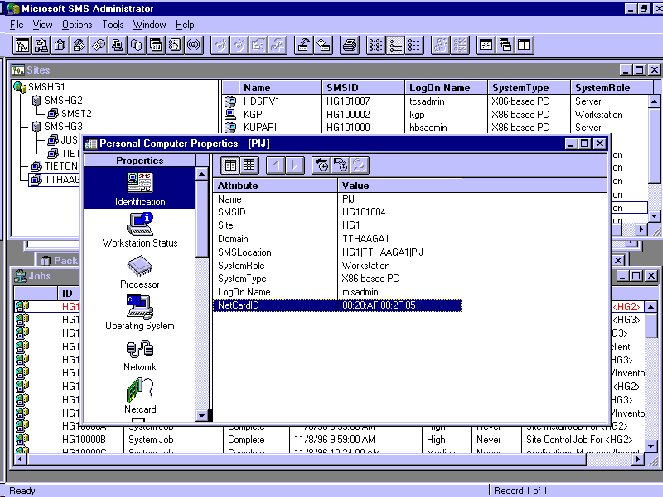Switch to two-pane view in Properties toolbar
This screenshot has height=497, width=663.
pyautogui.click(x=230, y=165)
